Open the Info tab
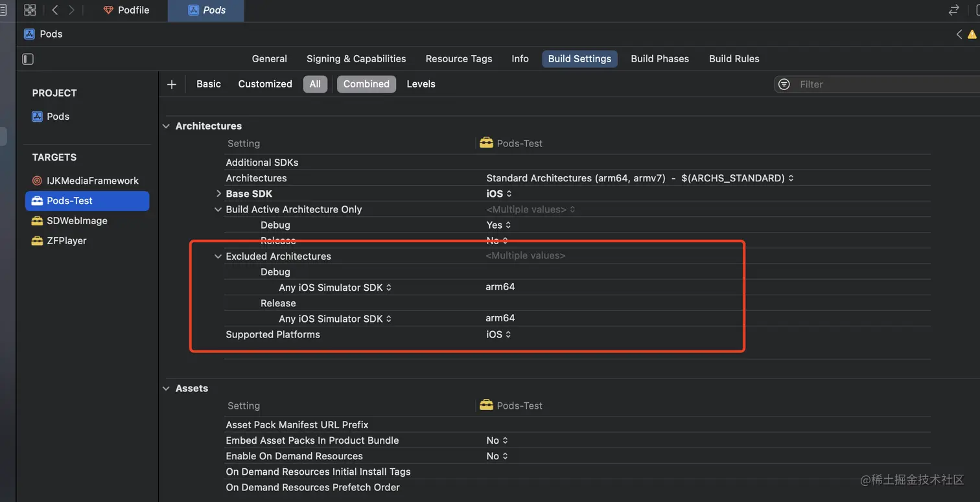The image size is (980, 502). click(x=520, y=59)
